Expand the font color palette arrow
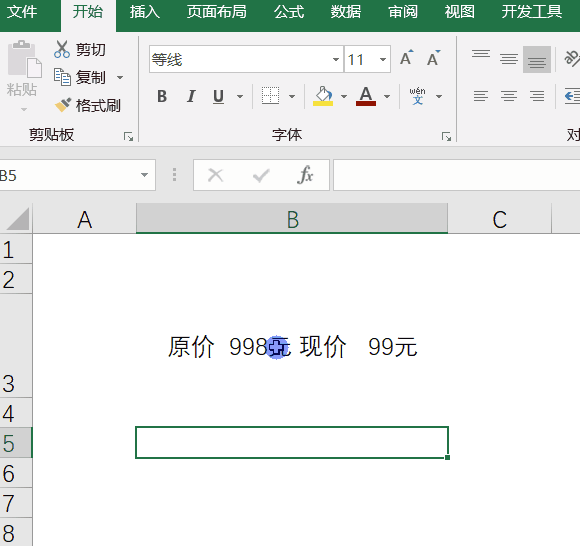This screenshot has height=546, width=580. tap(387, 97)
